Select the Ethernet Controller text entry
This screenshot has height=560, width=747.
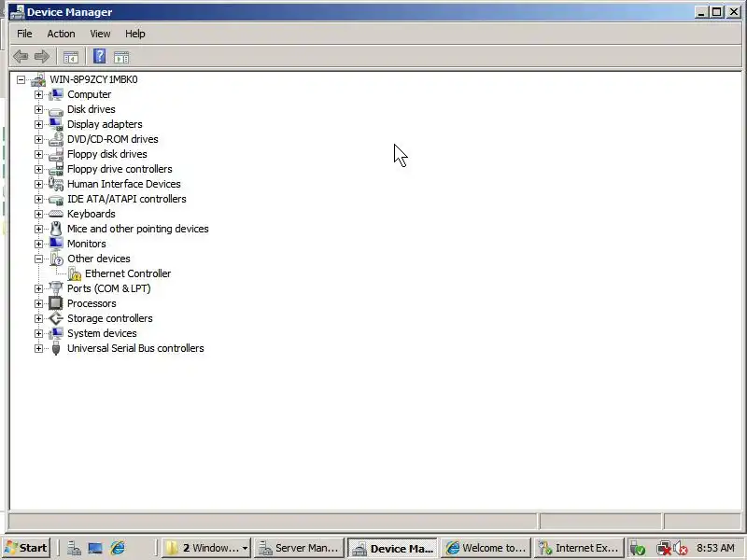click(x=128, y=273)
